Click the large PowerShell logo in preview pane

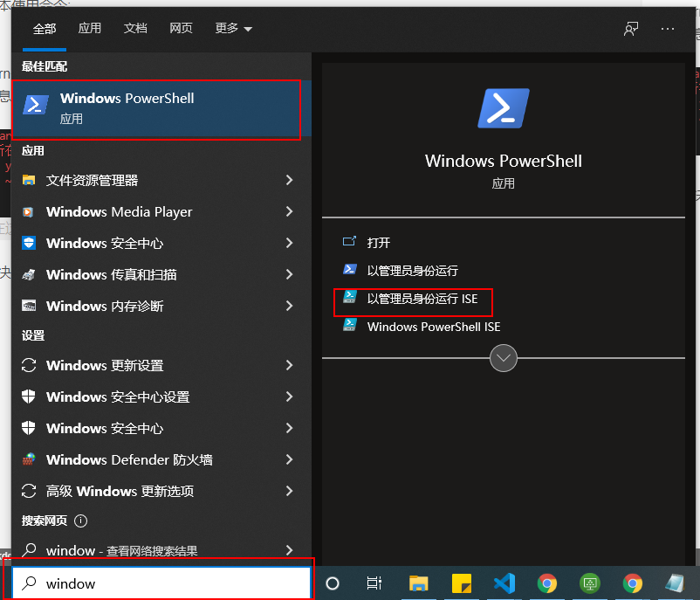[x=503, y=108]
